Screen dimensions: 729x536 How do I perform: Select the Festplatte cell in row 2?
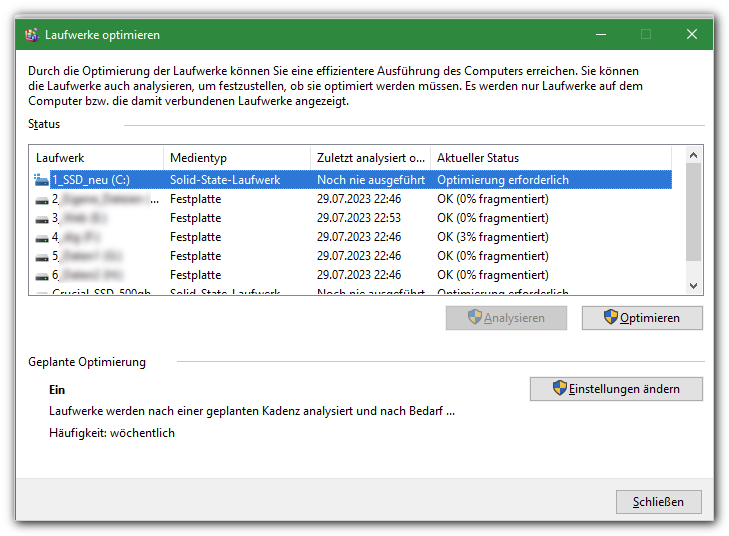click(x=195, y=199)
